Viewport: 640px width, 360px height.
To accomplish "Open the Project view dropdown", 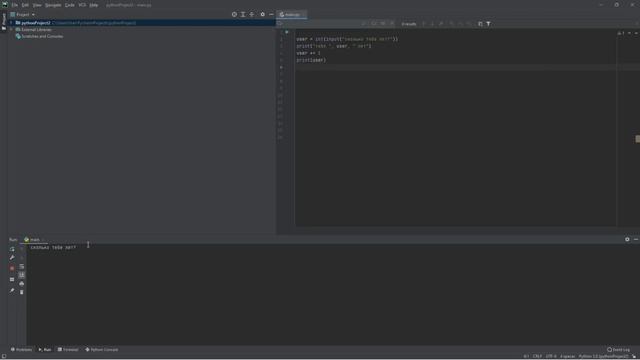I will (x=25, y=14).
